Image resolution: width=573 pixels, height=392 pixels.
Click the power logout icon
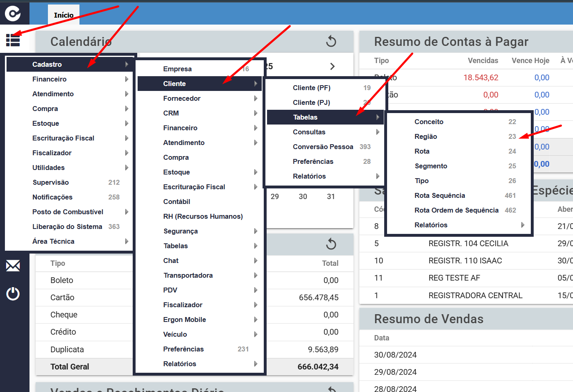coord(13,294)
